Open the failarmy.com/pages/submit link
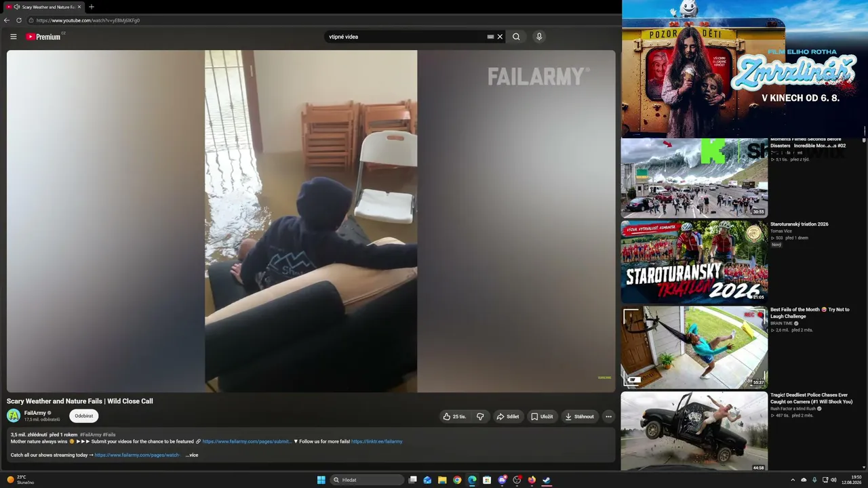868x488 pixels. tap(247, 441)
